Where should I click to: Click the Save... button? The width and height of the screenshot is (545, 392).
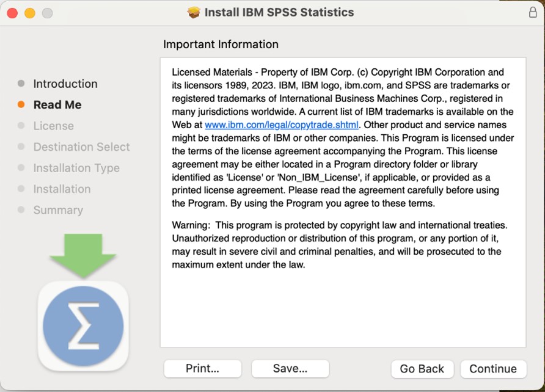(x=290, y=368)
